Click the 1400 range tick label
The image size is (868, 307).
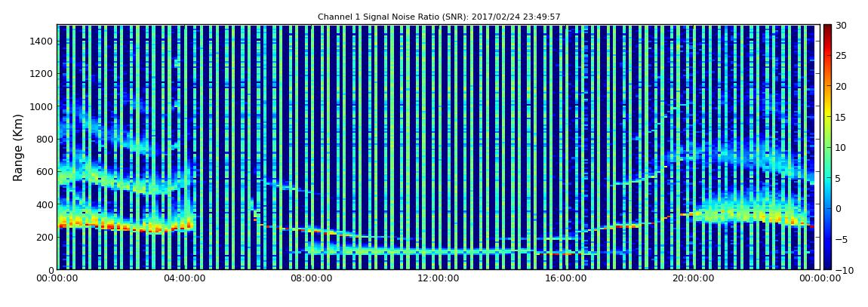pos(42,41)
